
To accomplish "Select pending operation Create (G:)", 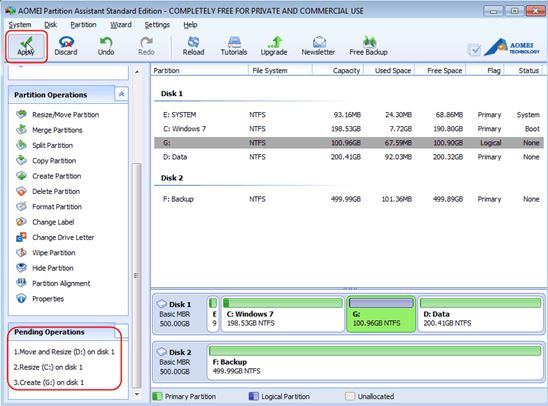I will click(49, 383).
